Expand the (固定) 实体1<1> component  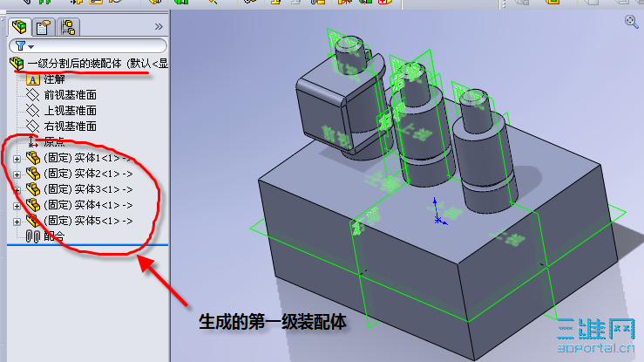[x=17, y=159]
